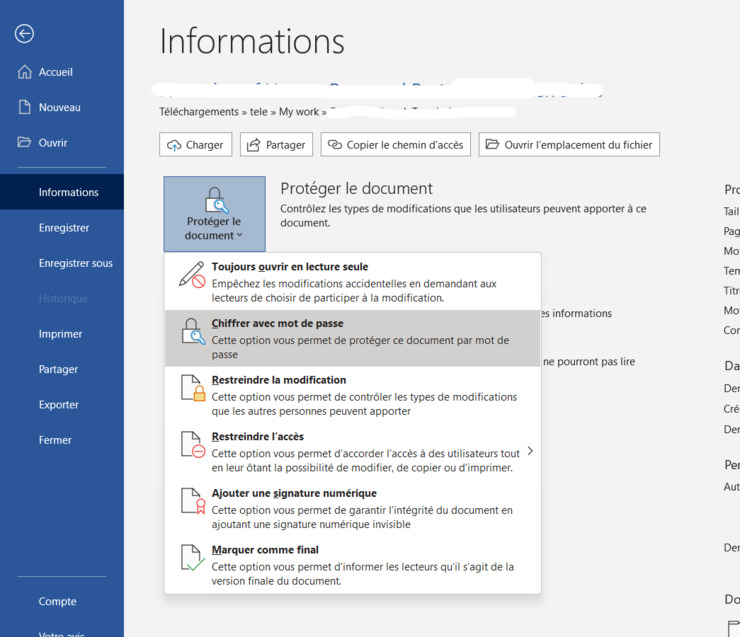Go to Ouvrir in the sidebar
The height and width of the screenshot is (637, 740).
(62, 142)
